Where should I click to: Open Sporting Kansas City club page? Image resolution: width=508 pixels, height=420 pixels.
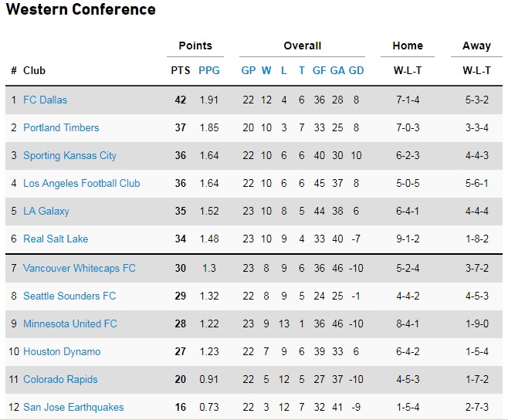pyautogui.click(x=69, y=155)
